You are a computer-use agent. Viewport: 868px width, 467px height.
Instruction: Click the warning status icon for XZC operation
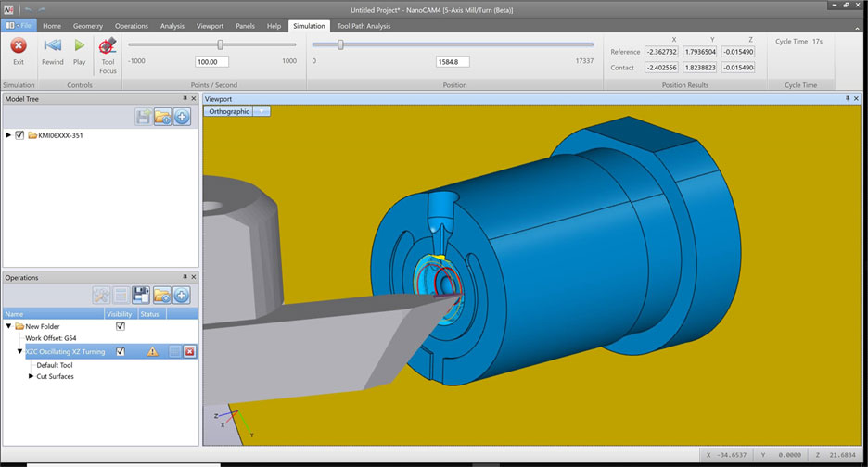click(x=153, y=352)
